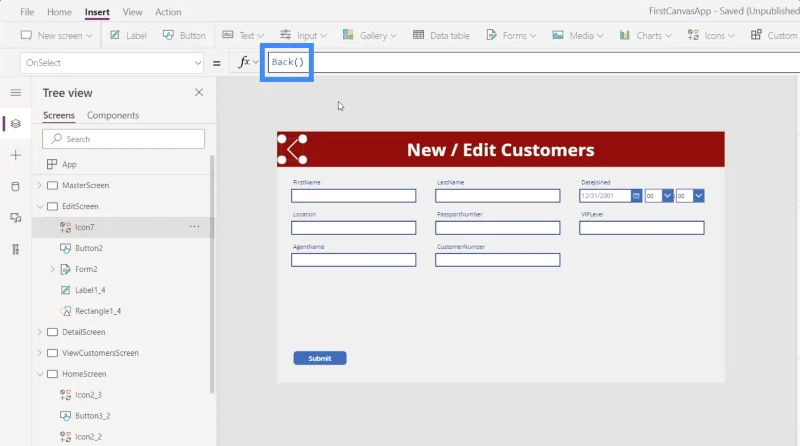Collapse the EditScreen node
Screen dimensions: 800x446
pos(40,206)
